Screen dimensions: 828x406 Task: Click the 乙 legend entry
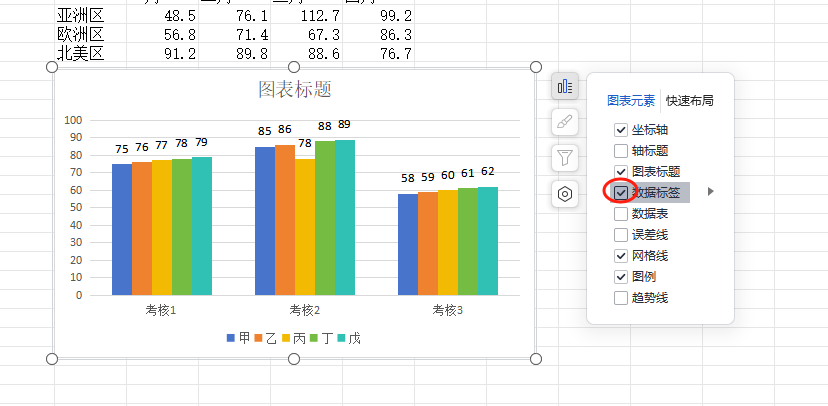pyautogui.click(x=266, y=338)
